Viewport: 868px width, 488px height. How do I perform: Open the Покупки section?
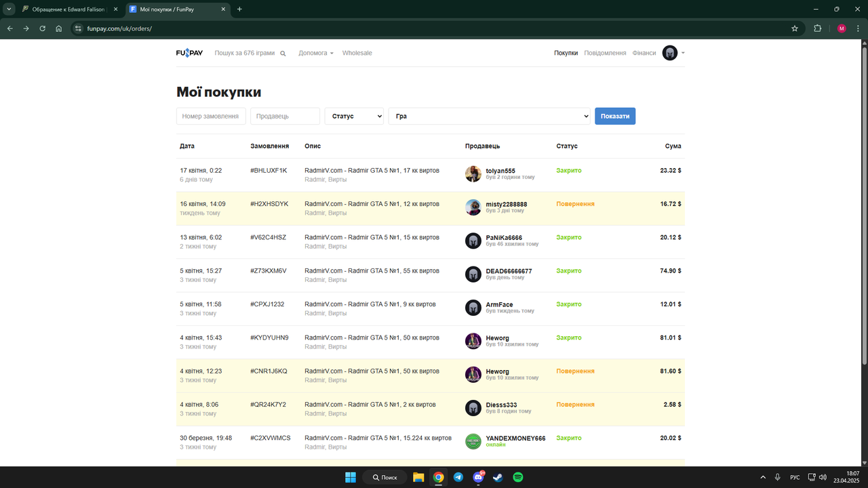(x=566, y=53)
